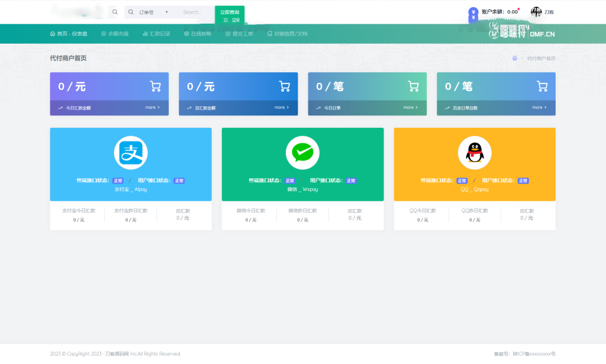Click cart icon on 今日汇款金额 card
Viewport: 606px width, 364px height.
[x=156, y=86]
